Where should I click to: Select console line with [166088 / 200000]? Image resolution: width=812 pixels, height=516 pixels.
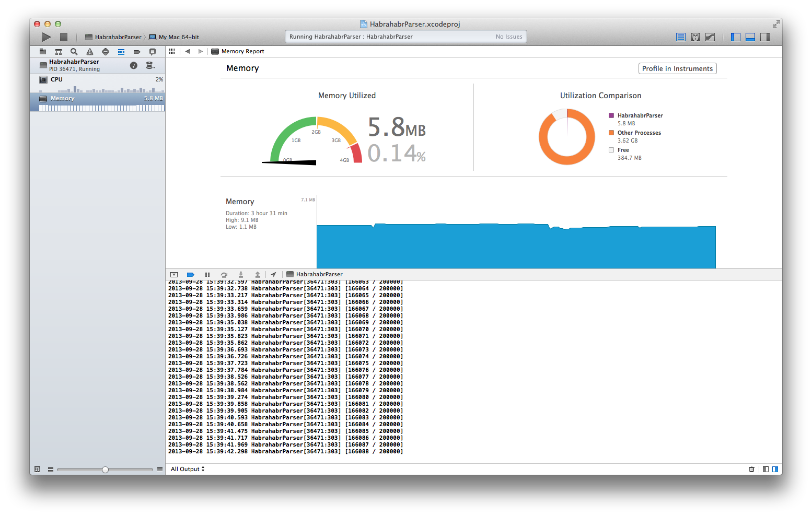coord(285,452)
